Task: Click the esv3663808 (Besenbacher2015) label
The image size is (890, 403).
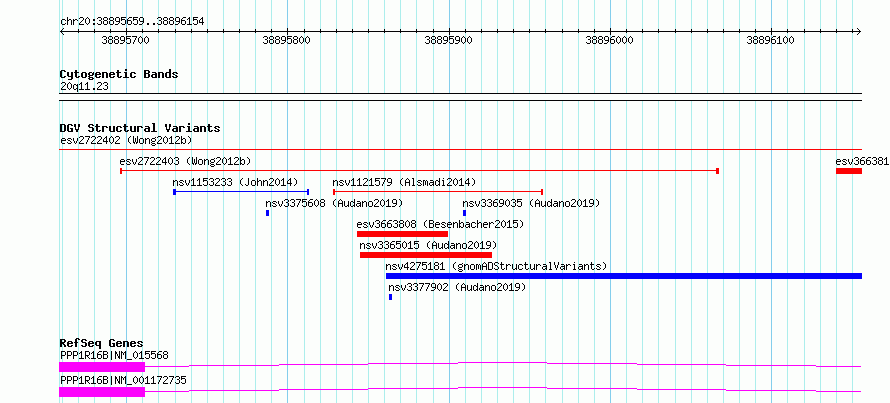Action: coord(440,224)
